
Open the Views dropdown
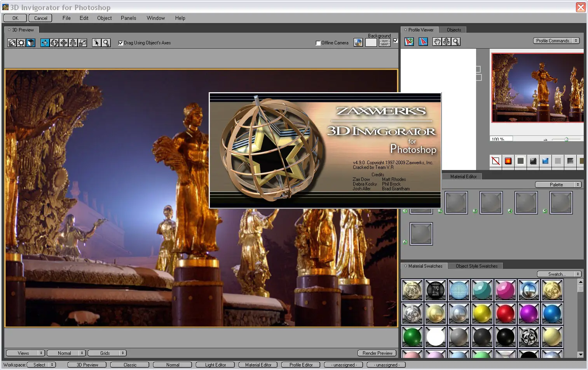pyautogui.click(x=26, y=353)
